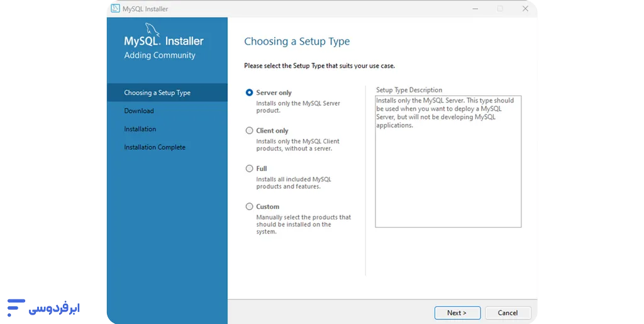Jump to the Installation step in sidebar
This screenshot has height=324, width=644.
tap(140, 129)
